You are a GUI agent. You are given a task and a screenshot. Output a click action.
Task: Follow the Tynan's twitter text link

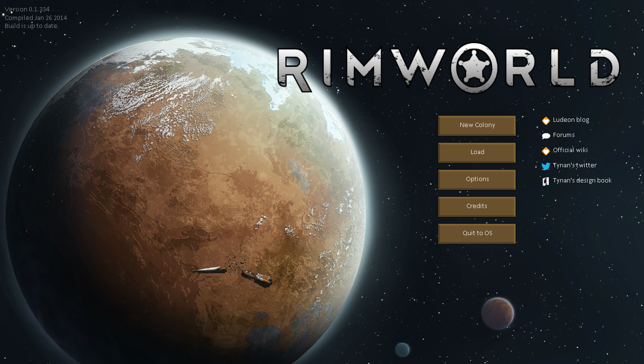574,165
